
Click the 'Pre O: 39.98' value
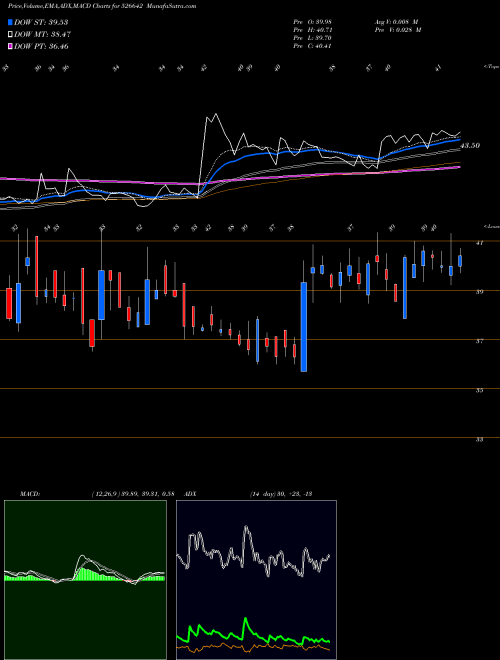tap(312, 22)
